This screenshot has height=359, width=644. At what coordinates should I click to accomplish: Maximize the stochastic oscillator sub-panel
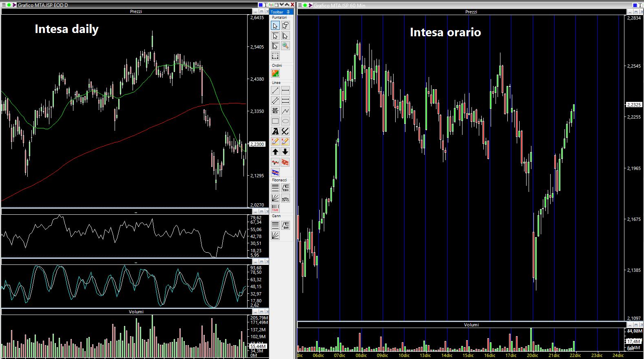coord(261,262)
